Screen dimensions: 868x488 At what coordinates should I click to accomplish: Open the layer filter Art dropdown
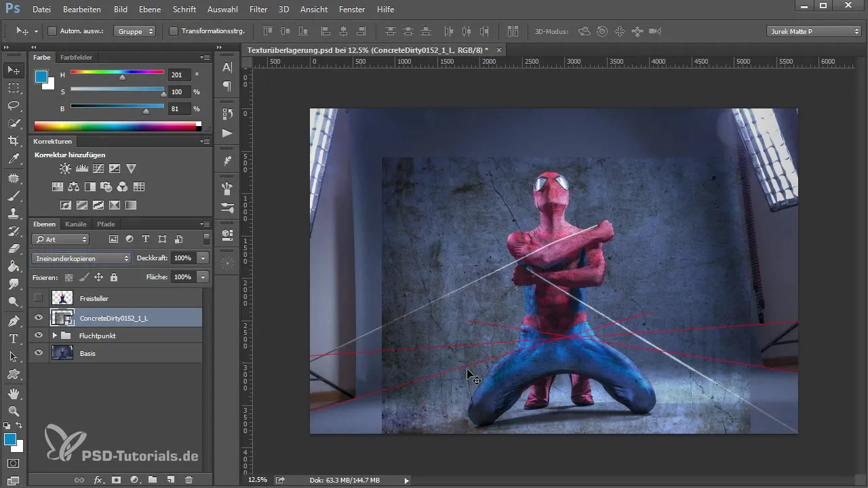tap(60, 239)
